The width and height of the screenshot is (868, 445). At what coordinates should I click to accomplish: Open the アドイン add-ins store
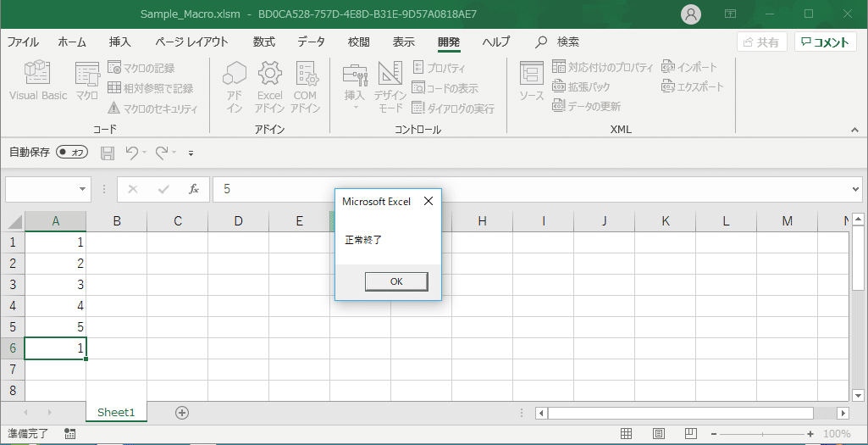pos(235,87)
